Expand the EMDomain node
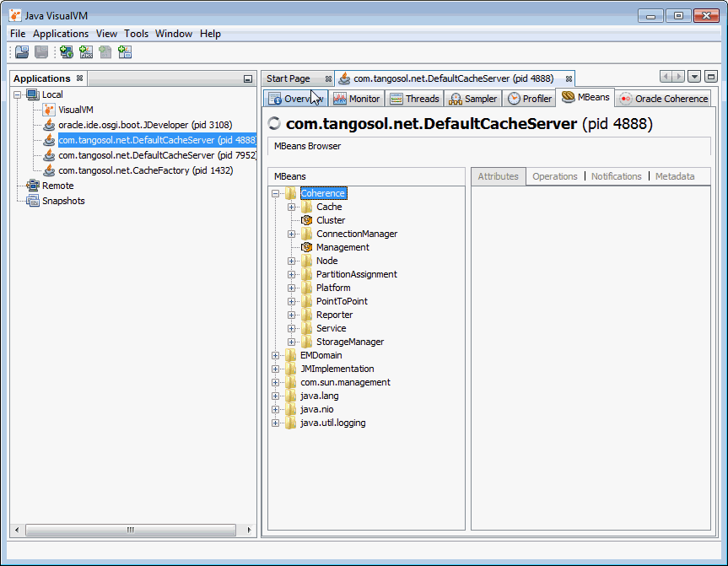 [275, 355]
